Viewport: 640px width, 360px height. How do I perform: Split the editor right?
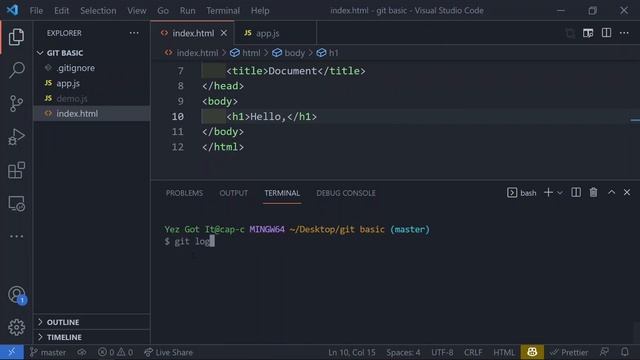(606, 33)
